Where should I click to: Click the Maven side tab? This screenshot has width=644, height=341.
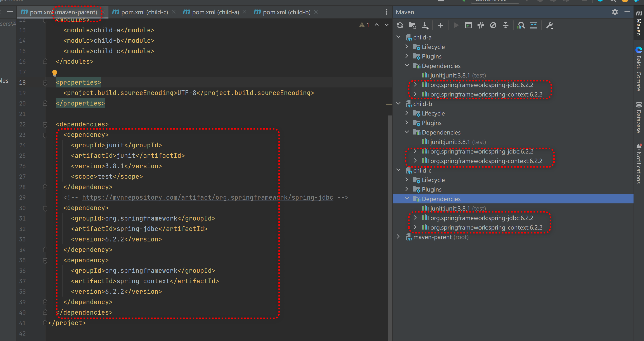point(639,23)
